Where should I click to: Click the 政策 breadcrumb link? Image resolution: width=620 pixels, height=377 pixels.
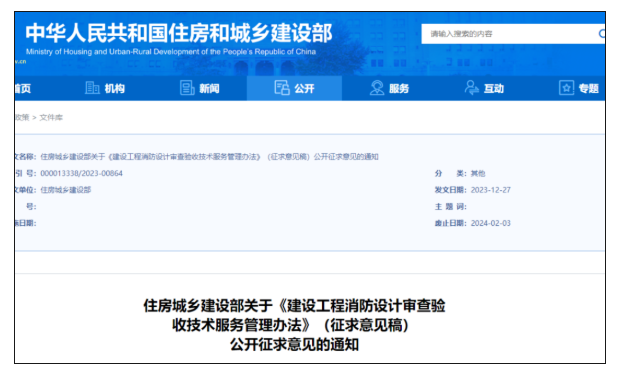coord(22,117)
